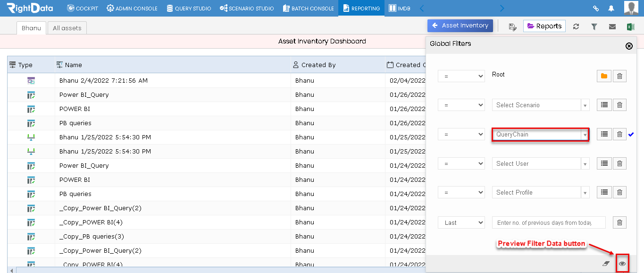Delete the previous days filter
The width and height of the screenshot is (644, 273).
coord(620,222)
